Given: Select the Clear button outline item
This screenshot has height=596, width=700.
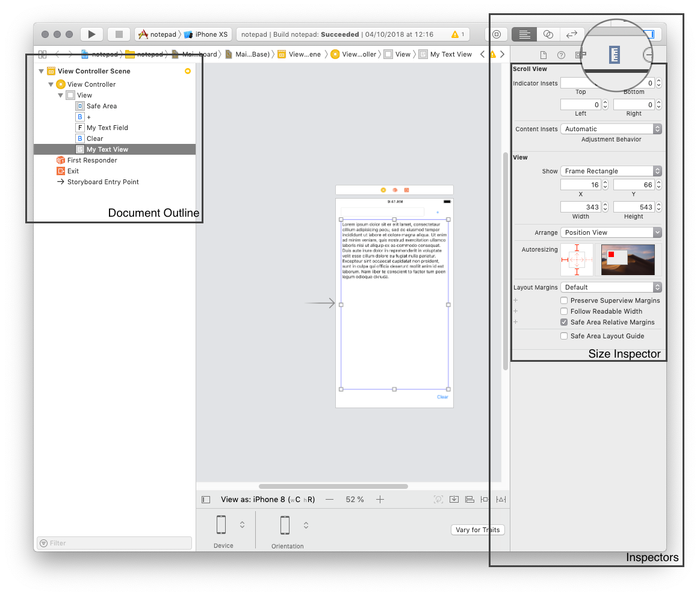Looking at the screenshot, I should tap(94, 138).
